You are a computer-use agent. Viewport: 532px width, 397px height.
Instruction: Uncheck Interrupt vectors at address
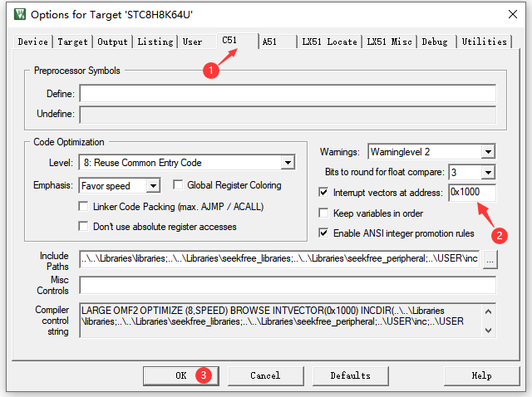[x=324, y=192]
